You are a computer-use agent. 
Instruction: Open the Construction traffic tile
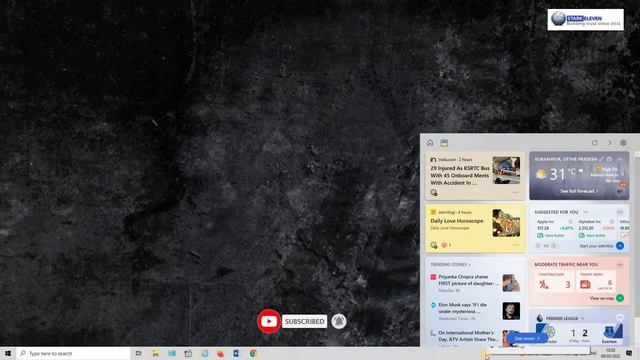pos(554,281)
